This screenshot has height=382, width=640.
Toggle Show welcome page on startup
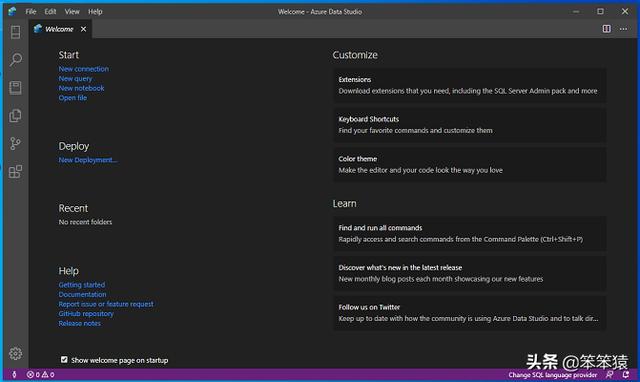[x=64, y=360]
